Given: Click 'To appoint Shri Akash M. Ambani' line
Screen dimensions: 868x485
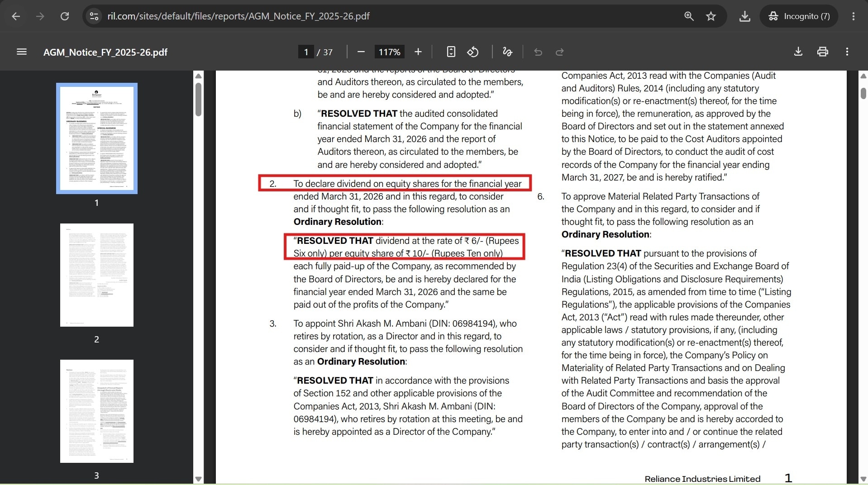Looking at the screenshot, I should (x=405, y=323).
